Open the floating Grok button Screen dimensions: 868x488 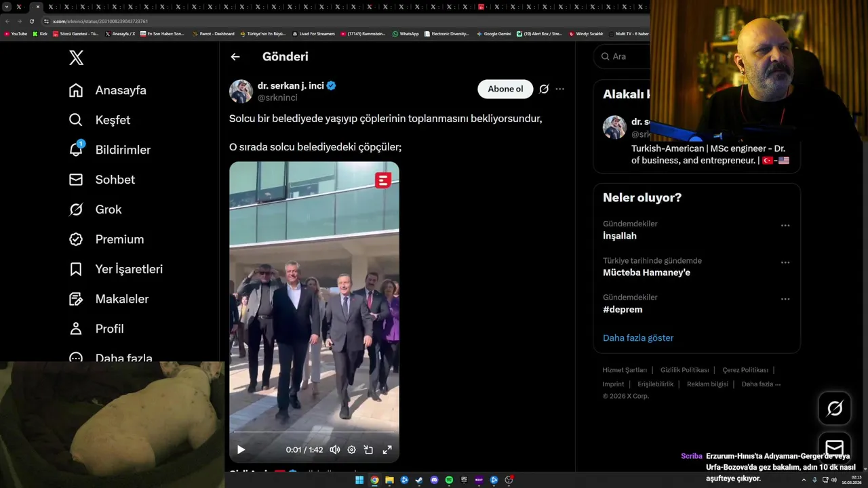[x=835, y=408]
